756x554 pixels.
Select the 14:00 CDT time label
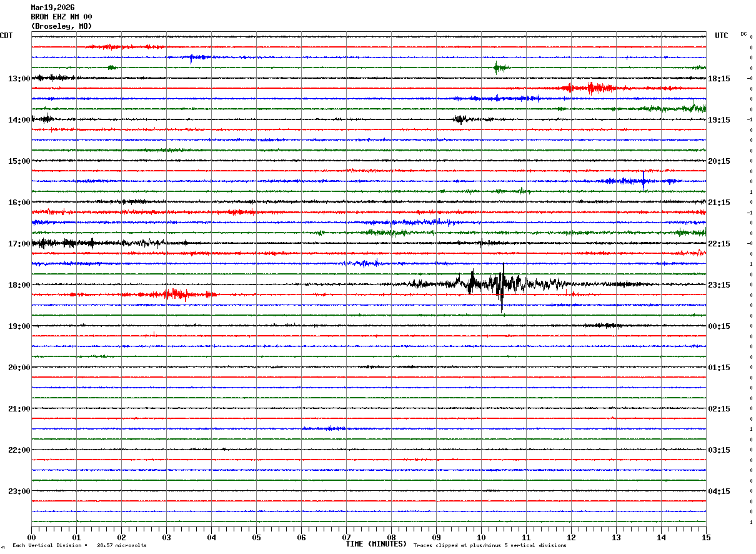click(x=19, y=120)
